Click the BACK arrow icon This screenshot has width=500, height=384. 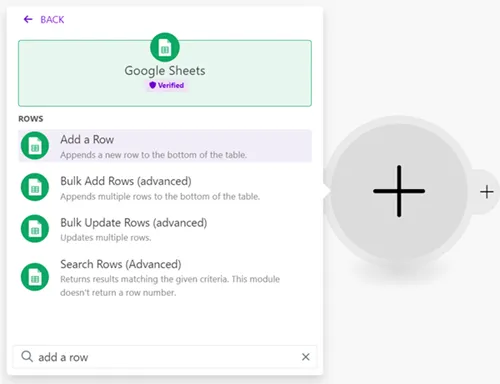(28, 19)
